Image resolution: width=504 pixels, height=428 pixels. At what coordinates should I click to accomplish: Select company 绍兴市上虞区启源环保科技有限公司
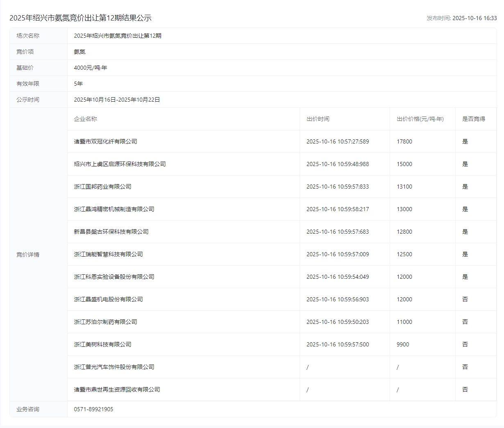tap(120, 164)
